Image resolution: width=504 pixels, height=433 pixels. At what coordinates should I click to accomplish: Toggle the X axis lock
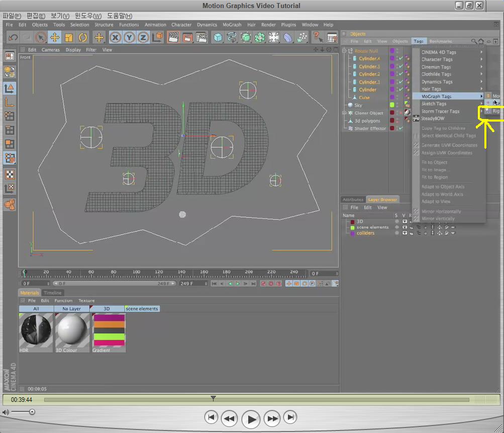(x=116, y=38)
